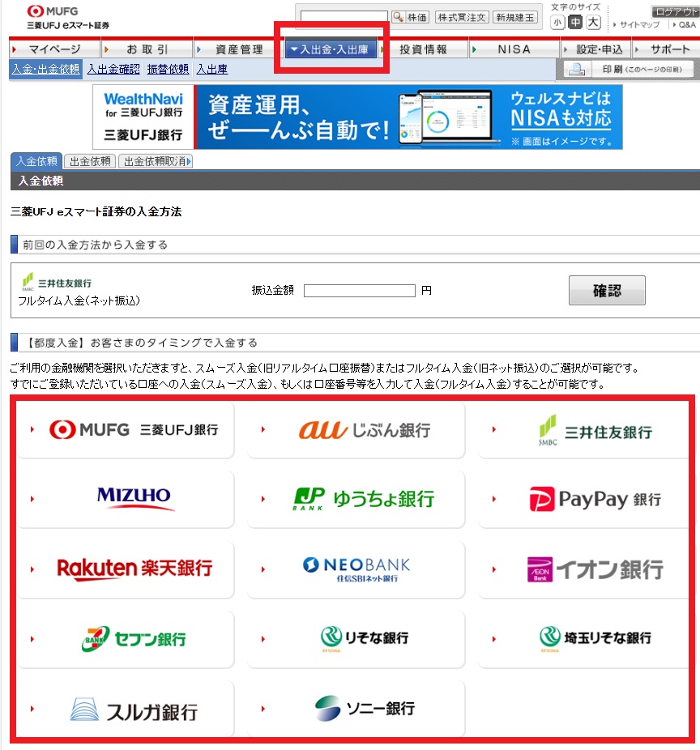
Task: Click the stock price search magnifier button
Action: coord(398,18)
